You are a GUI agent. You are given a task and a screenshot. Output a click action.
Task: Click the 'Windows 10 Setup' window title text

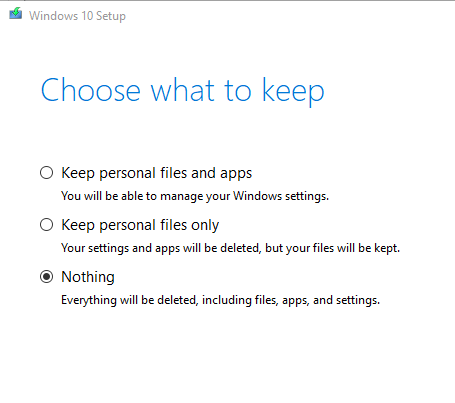point(77,16)
